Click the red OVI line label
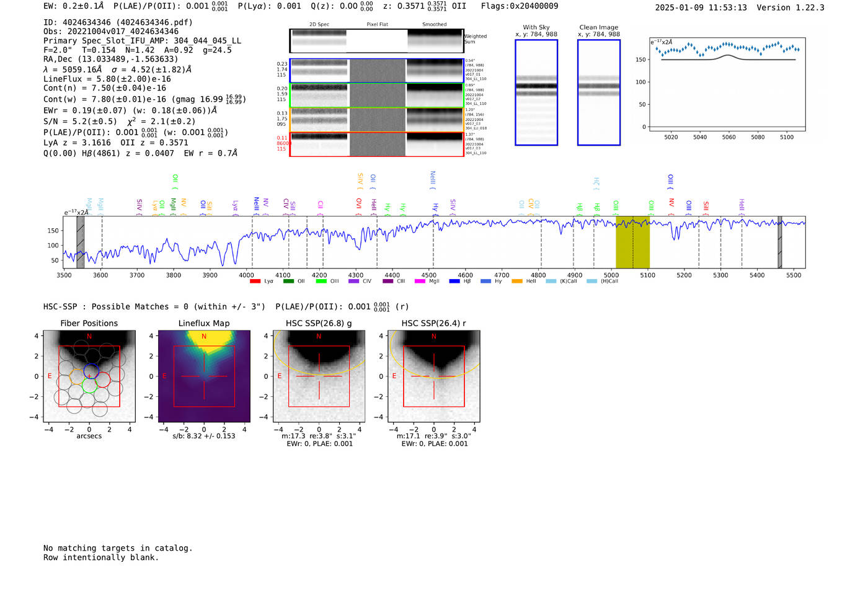 pyautogui.click(x=359, y=207)
